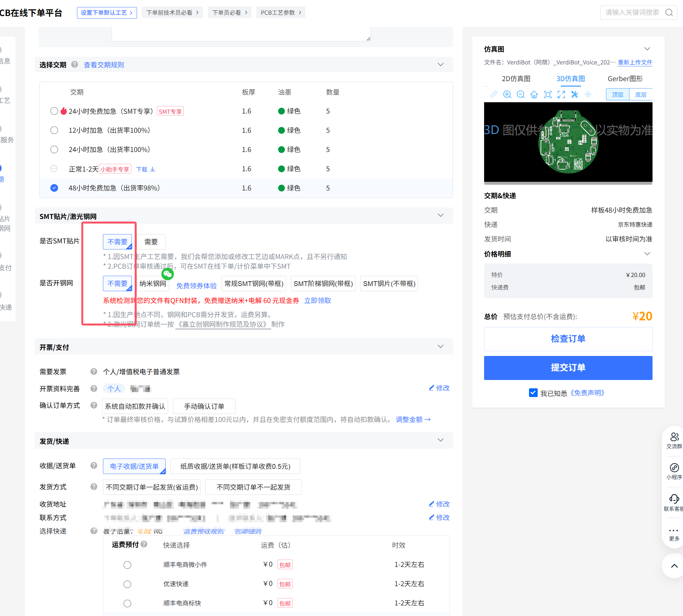
Task: Switch to the 2D仿真图 tab
Action: pos(516,79)
